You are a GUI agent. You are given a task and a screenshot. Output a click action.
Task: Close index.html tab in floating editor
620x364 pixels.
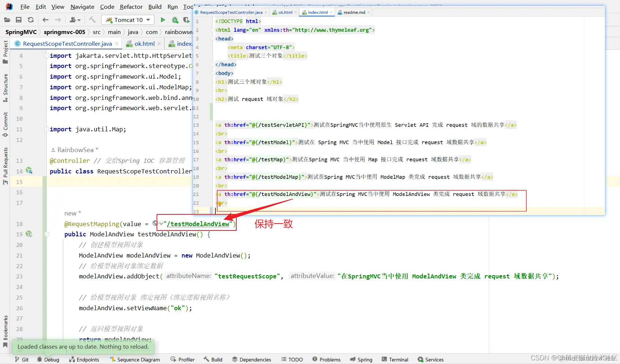coord(331,12)
